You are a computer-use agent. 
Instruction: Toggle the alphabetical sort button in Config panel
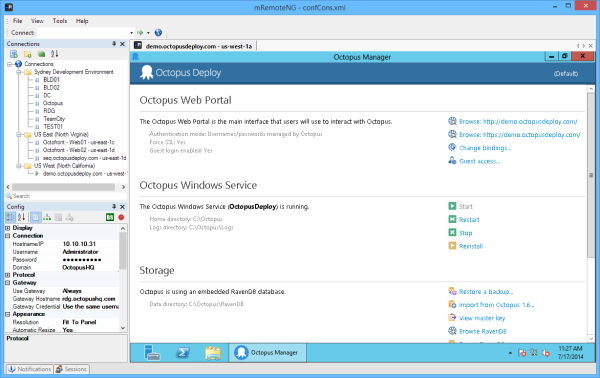point(21,217)
